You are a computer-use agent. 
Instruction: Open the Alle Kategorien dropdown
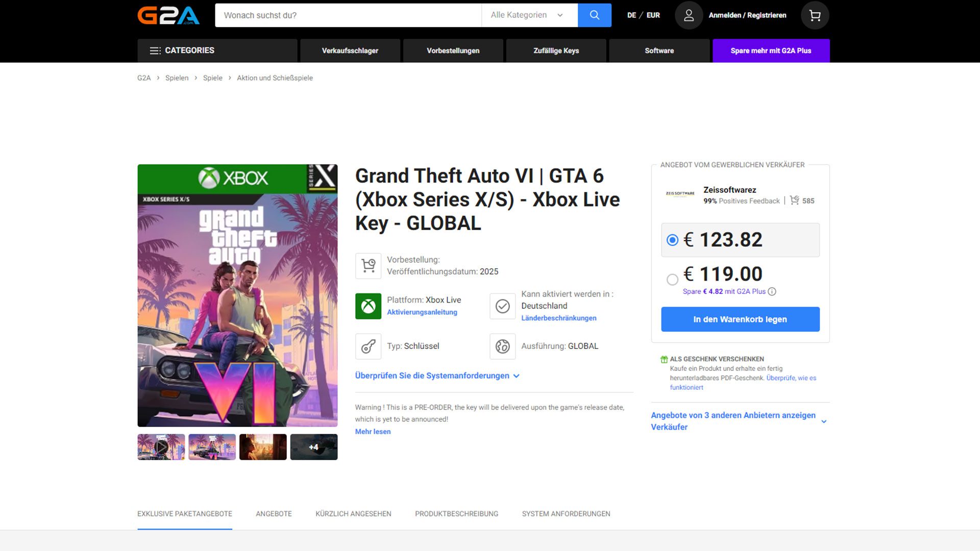click(529, 15)
